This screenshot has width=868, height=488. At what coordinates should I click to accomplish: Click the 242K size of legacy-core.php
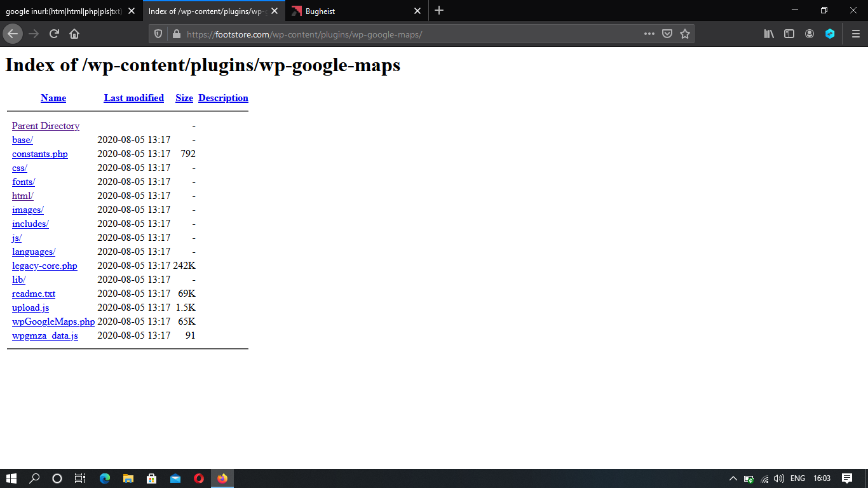coord(184,266)
